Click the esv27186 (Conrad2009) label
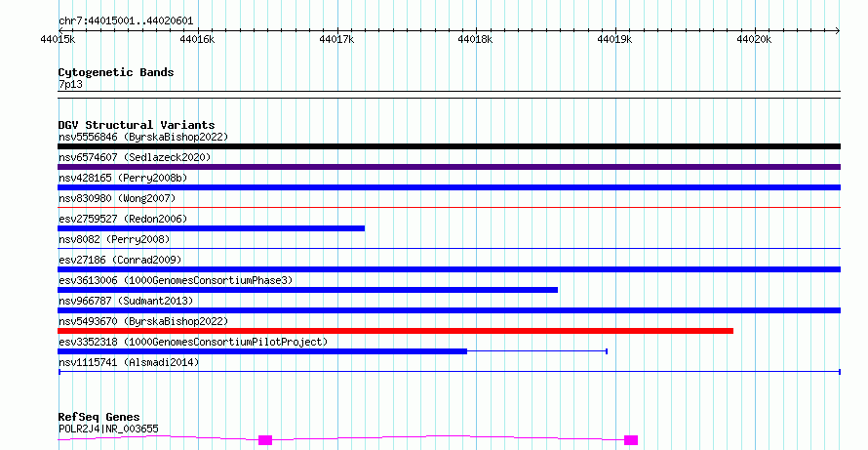The width and height of the screenshot is (868, 450). pyautogui.click(x=120, y=260)
